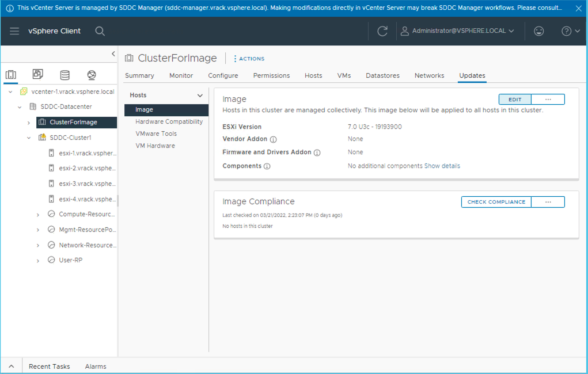Click the EDIT image button
The image size is (588, 374).
point(515,100)
